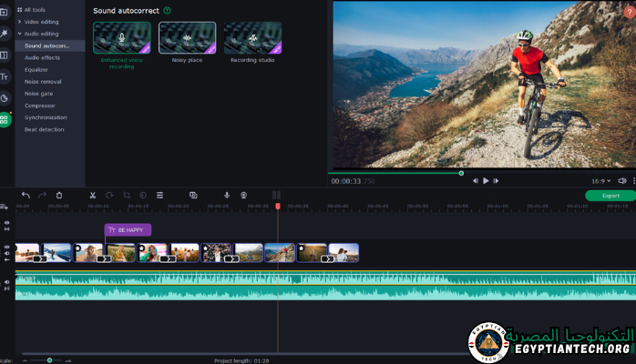Click the green Export button

point(610,196)
